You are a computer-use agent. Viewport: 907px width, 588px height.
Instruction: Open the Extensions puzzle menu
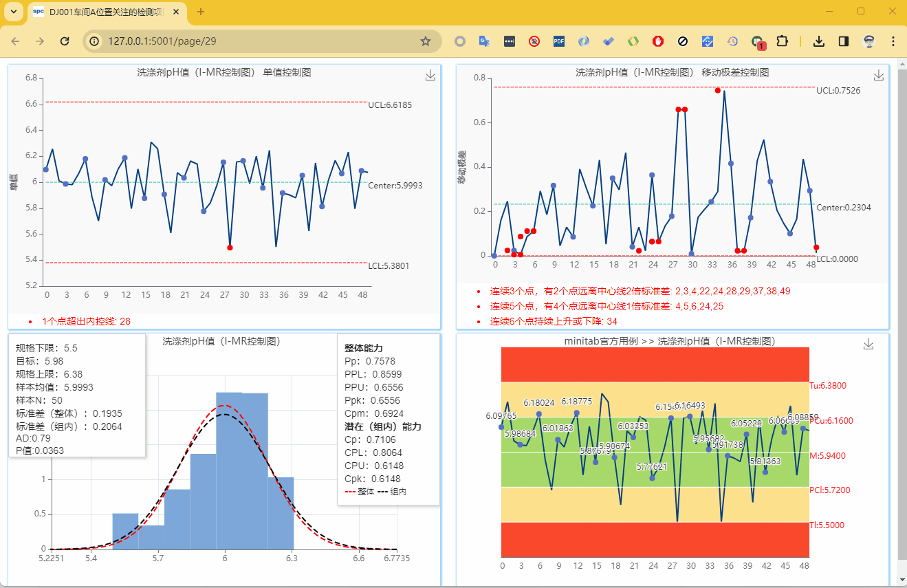[x=782, y=41]
